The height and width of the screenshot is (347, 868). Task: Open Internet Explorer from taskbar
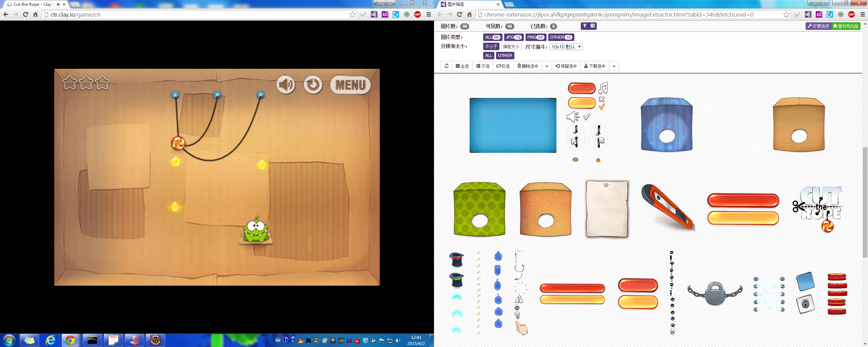click(x=51, y=340)
